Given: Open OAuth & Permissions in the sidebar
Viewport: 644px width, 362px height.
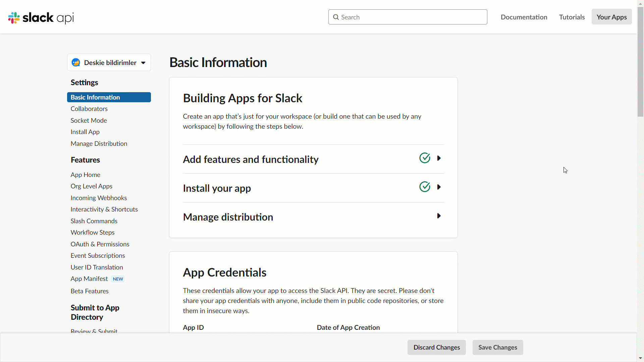Looking at the screenshot, I should (x=100, y=244).
